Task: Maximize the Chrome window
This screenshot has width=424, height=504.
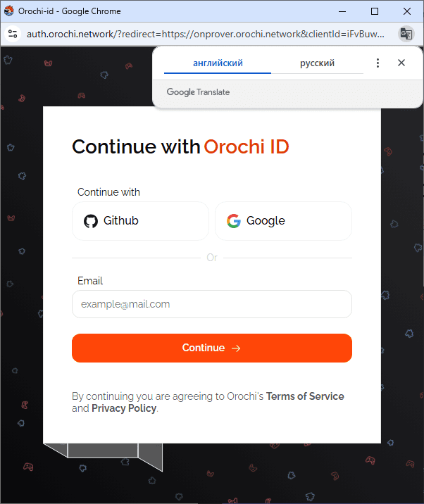Action: (x=375, y=11)
